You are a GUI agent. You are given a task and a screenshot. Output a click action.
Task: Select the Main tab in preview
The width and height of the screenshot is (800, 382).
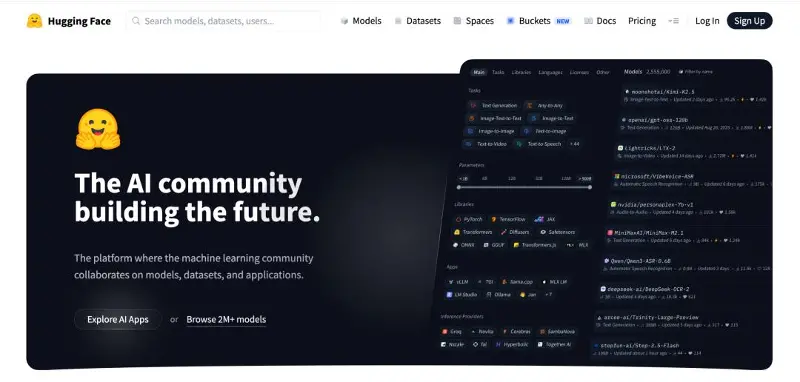coord(479,72)
